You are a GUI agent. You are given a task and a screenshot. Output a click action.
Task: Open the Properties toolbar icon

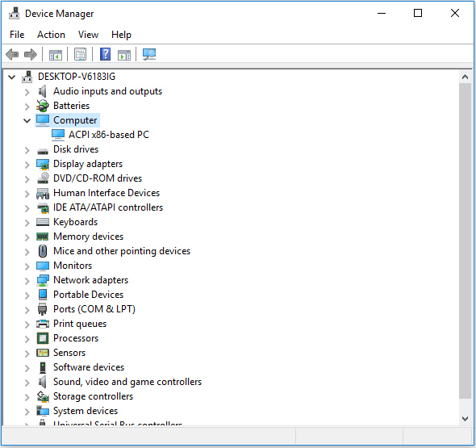81,55
